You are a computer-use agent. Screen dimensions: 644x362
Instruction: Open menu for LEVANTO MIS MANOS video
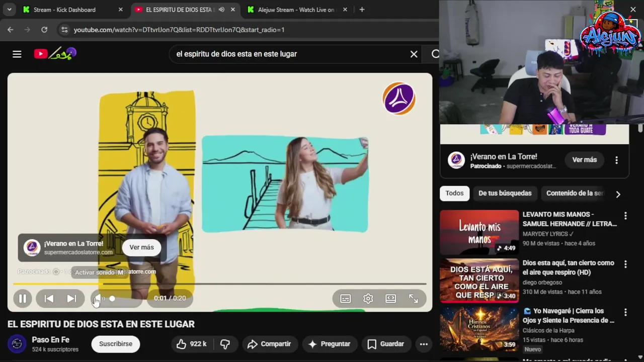coord(625,216)
